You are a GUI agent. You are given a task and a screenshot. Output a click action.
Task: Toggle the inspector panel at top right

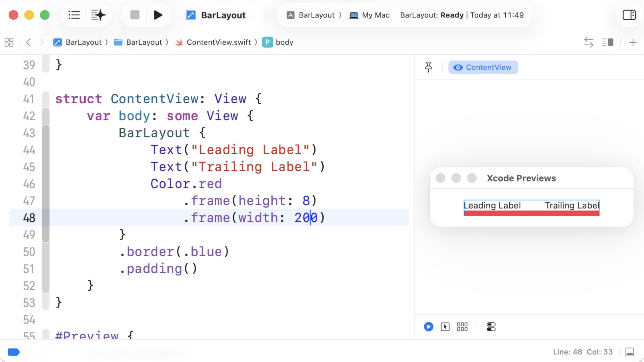pyautogui.click(x=629, y=15)
